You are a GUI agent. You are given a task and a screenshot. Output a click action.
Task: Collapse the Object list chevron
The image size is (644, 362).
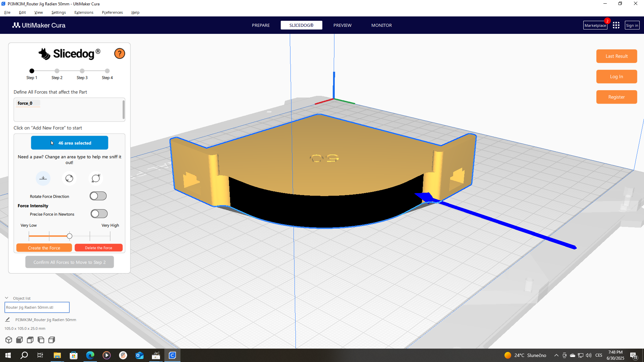6,298
